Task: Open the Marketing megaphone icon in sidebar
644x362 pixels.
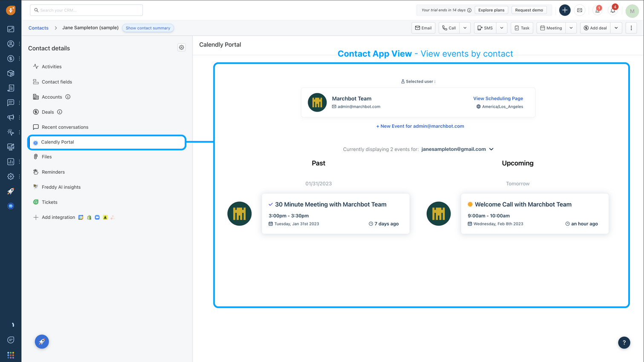Action: click(11, 118)
